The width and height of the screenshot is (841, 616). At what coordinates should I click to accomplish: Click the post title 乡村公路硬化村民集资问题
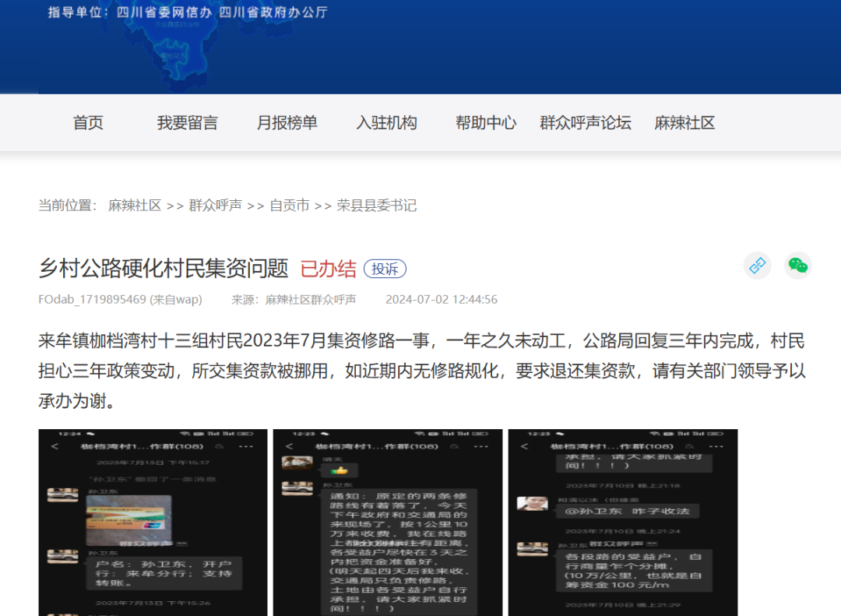pyautogui.click(x=164, y=269)
